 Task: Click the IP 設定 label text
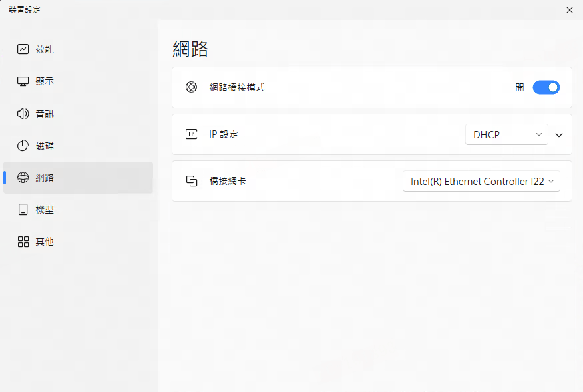(224, 134)
